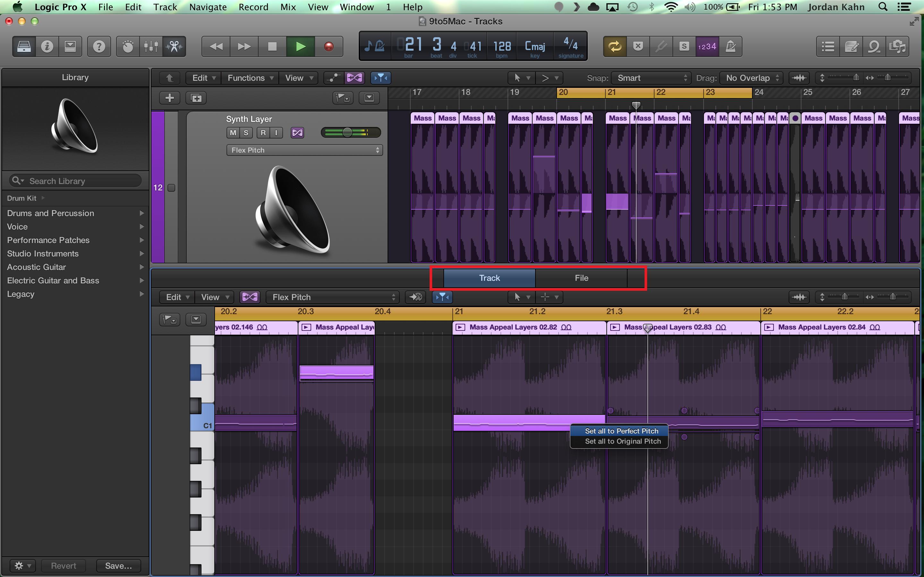This screenshot has width=924, height=577.
Task: Open the Mixer with sliders icon
Action: 151,46
